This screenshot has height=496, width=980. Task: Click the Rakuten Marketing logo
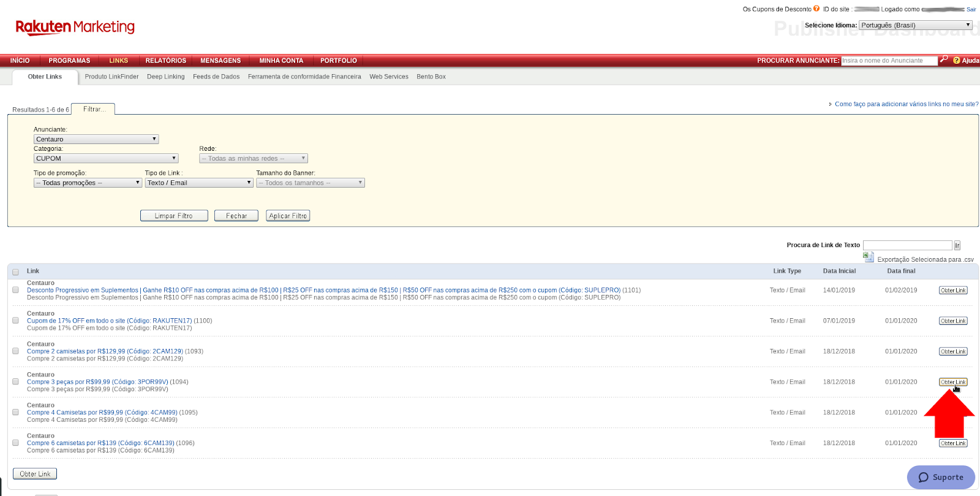75,27
